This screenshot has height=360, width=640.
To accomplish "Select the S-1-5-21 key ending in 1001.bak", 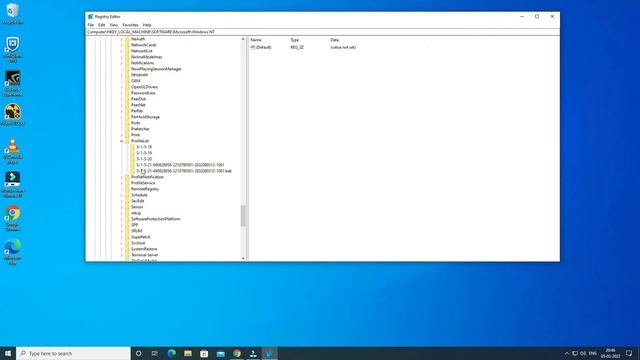I will coord(184,171).
